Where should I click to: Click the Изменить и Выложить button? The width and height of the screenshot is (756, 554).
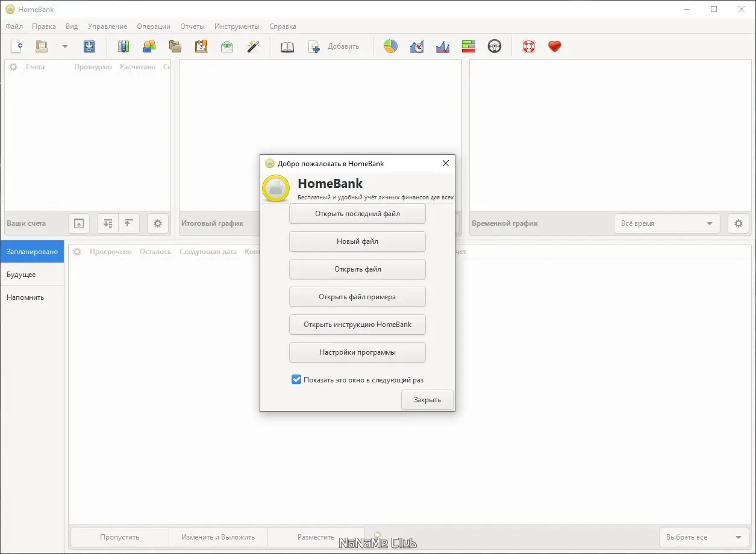(218, 537)
